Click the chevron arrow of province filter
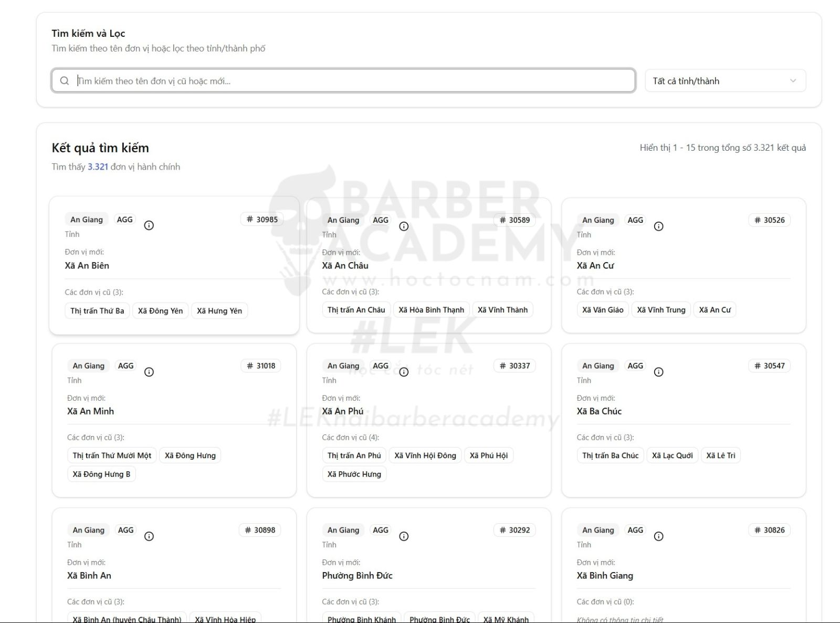Screen dimensions: 840x623 (x=793, y=81)
